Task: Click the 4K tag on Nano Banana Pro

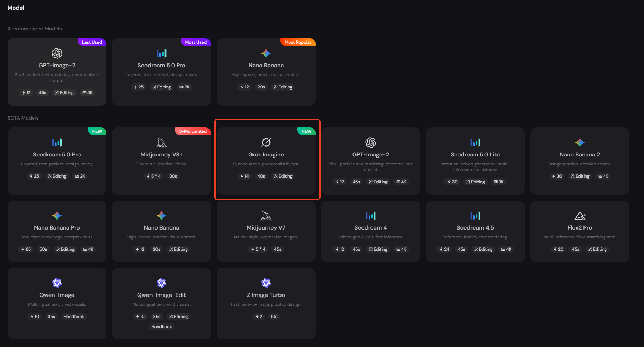Action: pos(88,249)
